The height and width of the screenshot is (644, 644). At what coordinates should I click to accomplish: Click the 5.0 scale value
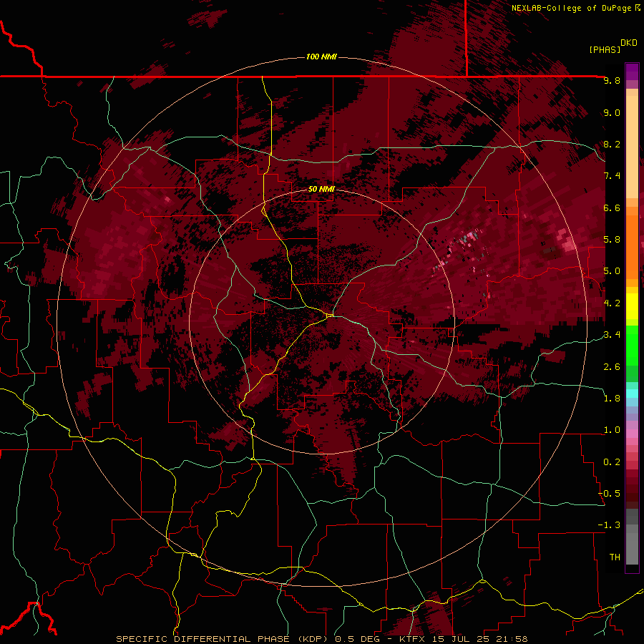(x=612, y=271)
